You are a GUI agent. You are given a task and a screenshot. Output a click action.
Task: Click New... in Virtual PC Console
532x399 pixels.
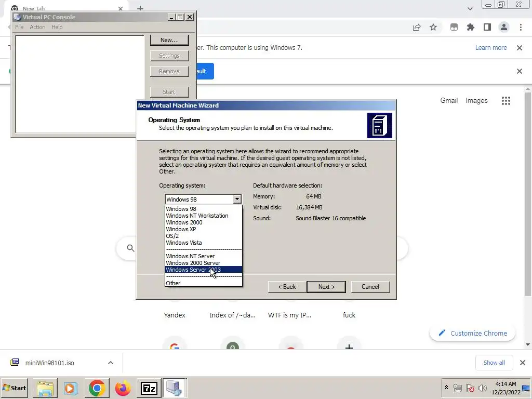coord(169,40)
